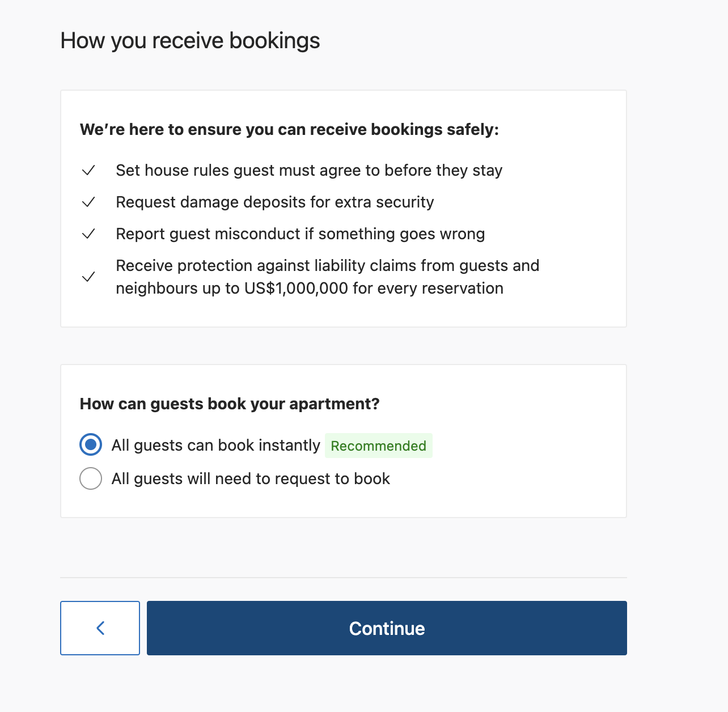Viewport: 728px width, 712px height.
Task: Click the green Recommended badge
Action: (x=378, y=446)
